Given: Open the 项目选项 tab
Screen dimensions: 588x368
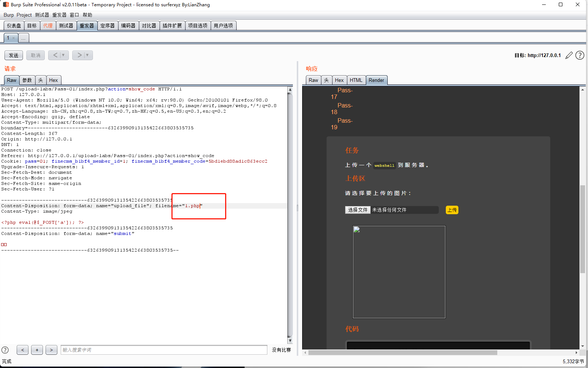Looking at the screenshot, I should click(198, 26).
